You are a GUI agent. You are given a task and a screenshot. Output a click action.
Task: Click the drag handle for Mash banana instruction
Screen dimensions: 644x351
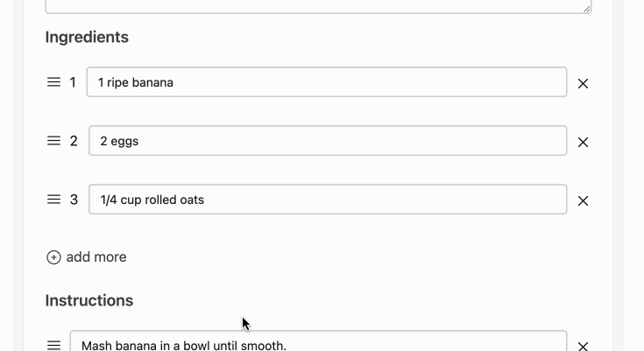[53, 345]
